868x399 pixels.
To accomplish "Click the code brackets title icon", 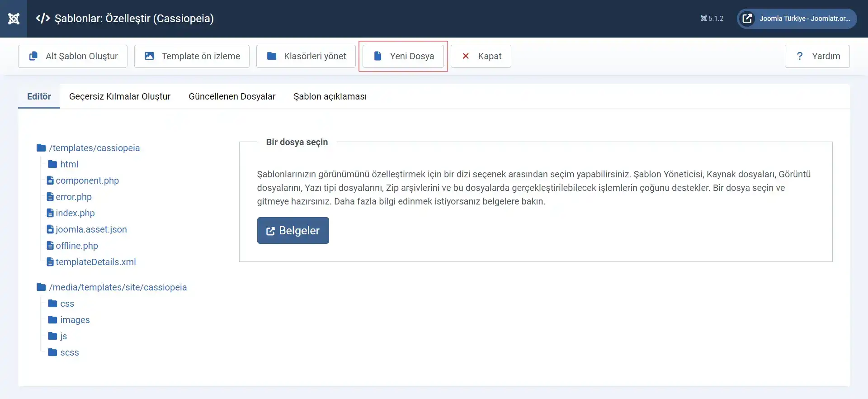I will click(x=43, y=19).
